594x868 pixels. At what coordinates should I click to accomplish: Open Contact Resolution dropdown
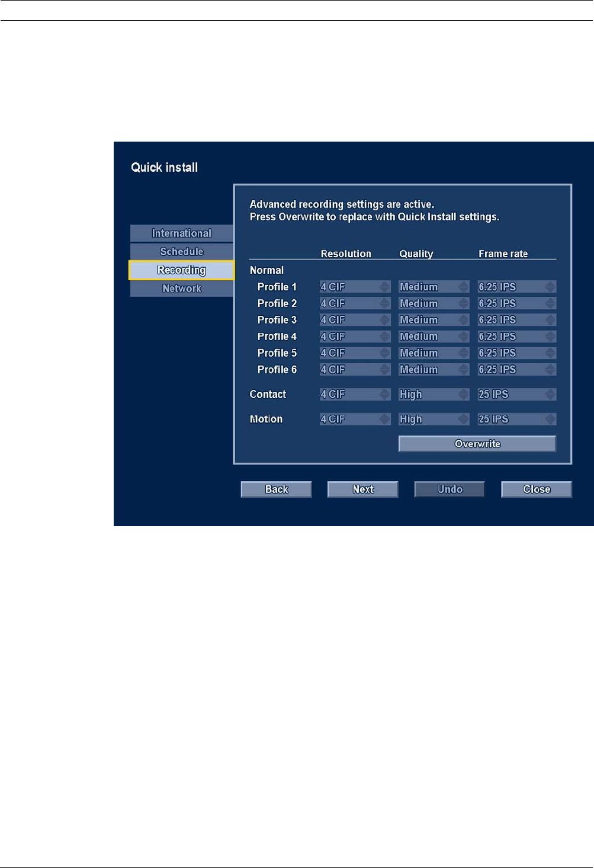tap(355, 395)
